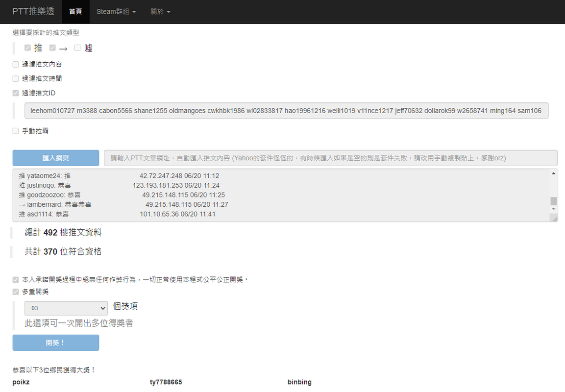Go to the 首頁 tab
The image size is (565, 392).
75,12
